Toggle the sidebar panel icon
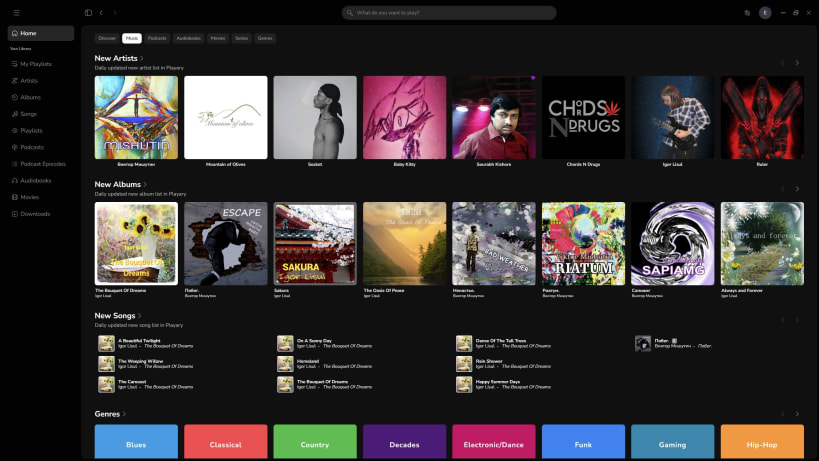Screen dimensions: 819x461 click(88, 13)
